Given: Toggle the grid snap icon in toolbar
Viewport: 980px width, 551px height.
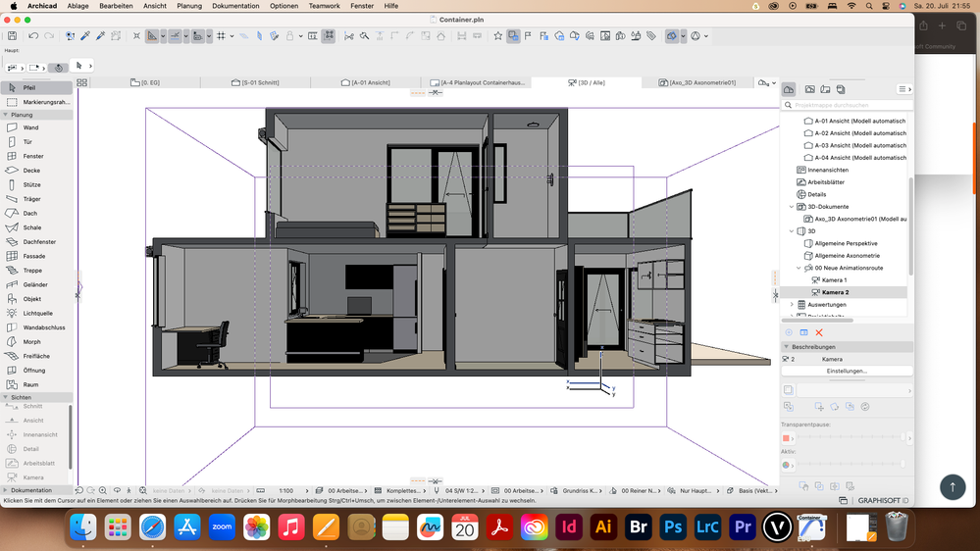Looking at the screenshot, I should point(222,36).
